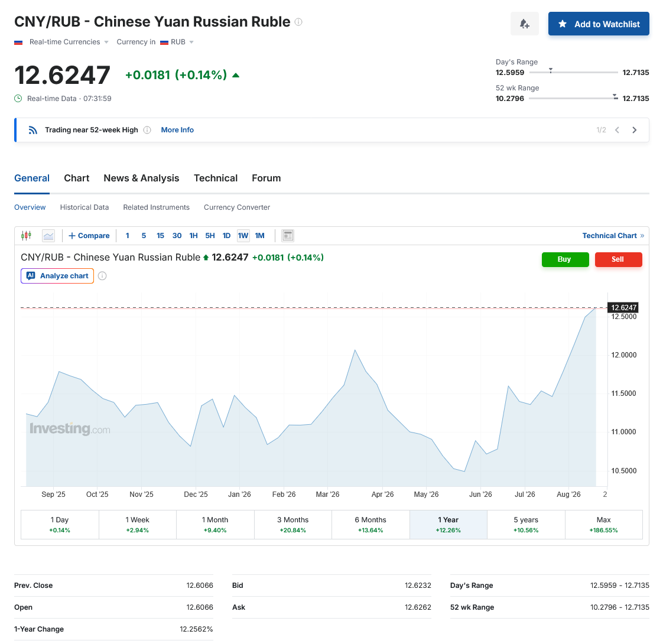Screen dimensions: 663x644
Task: Click the 52 wk Range slider bar
Action: pyautogui.click(x=573, y=98)
